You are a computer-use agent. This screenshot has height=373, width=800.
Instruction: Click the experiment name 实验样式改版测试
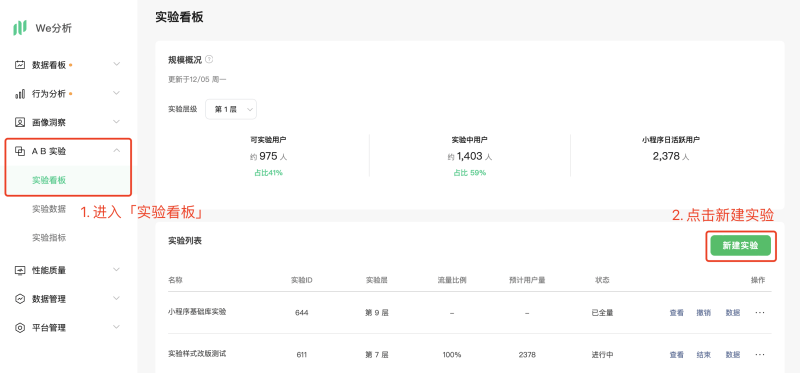click(197, 354)
